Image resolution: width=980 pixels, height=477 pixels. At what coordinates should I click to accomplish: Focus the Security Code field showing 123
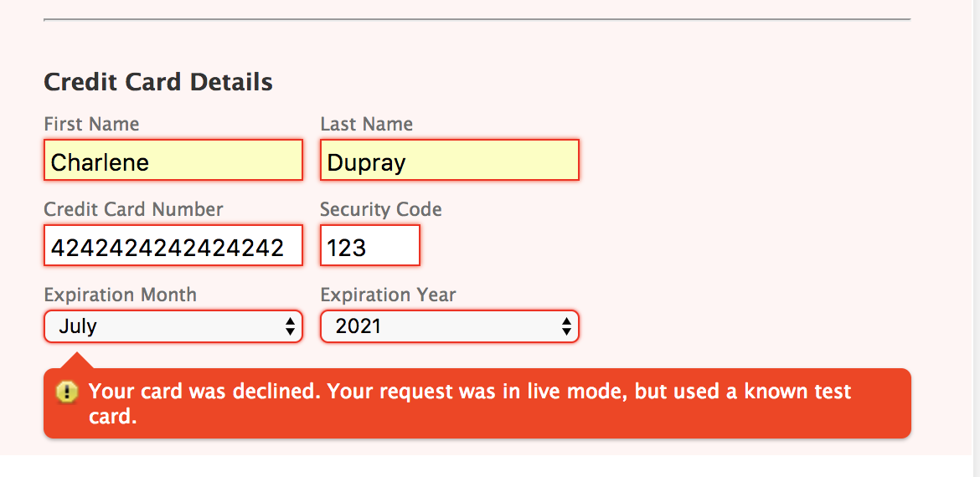(369, 246)
